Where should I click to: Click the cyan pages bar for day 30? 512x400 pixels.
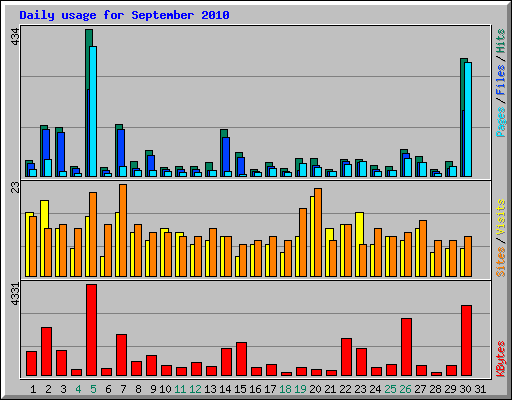click(468, 119)
